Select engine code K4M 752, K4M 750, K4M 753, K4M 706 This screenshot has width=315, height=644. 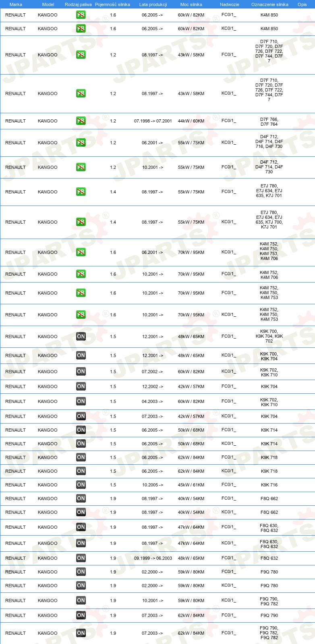269,251
